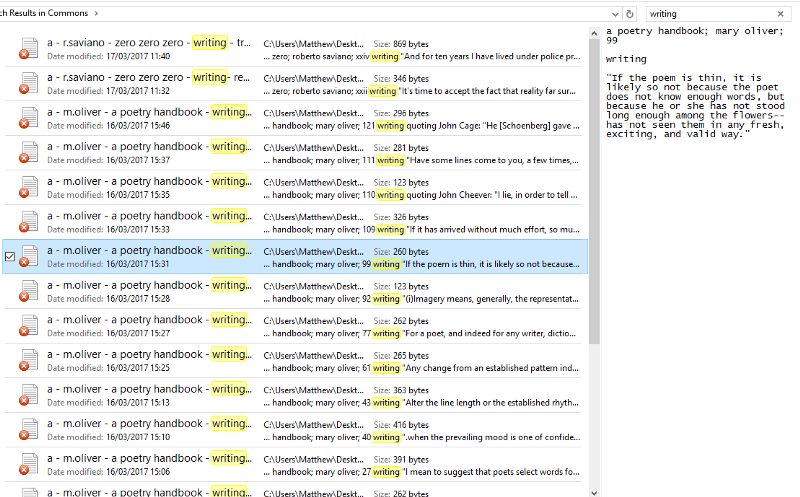Click document icon of result modified 15:28

tap(28, 291)
